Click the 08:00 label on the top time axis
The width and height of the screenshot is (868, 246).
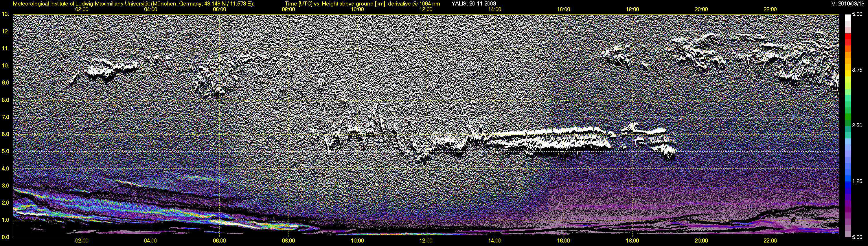tap(288, 10)
